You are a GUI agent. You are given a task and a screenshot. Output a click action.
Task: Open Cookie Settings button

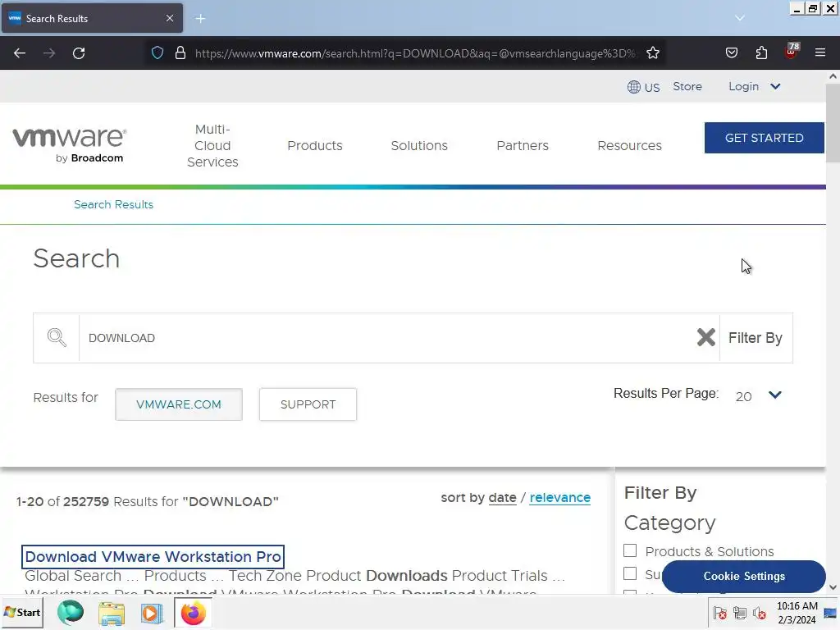point(744,576)
